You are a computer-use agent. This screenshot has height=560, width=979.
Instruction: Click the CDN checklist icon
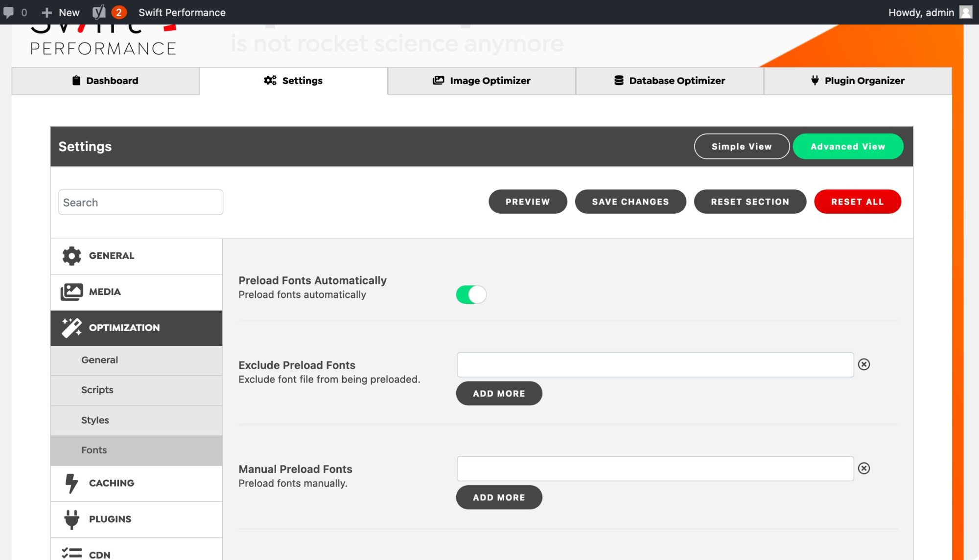point(71,554)
